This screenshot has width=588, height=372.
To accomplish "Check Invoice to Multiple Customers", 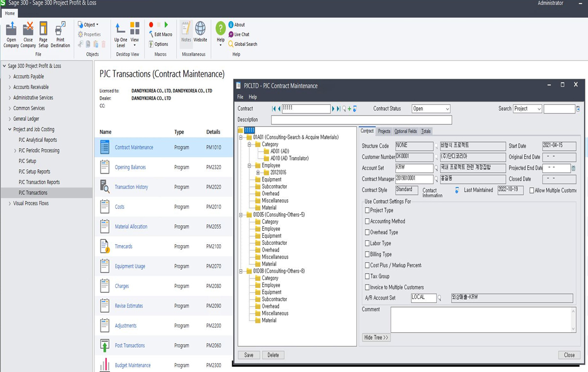I will pyautogui.click(x=367, y=287).
